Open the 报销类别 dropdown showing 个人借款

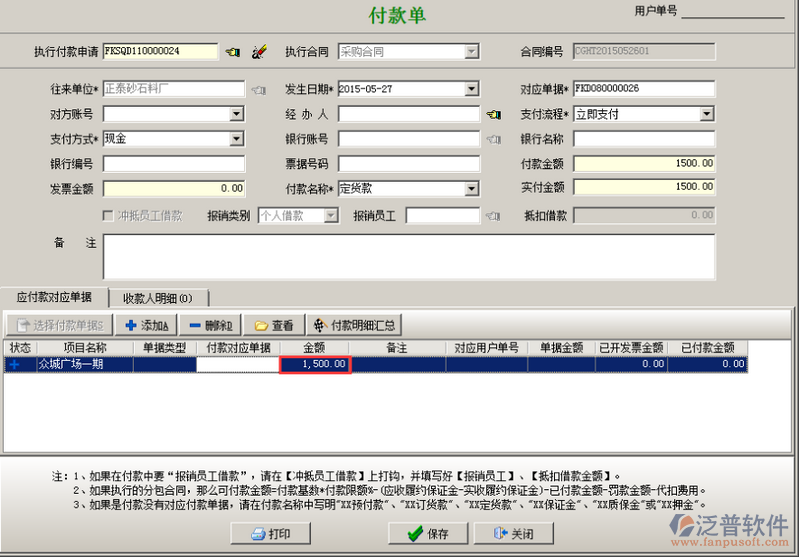331,216
